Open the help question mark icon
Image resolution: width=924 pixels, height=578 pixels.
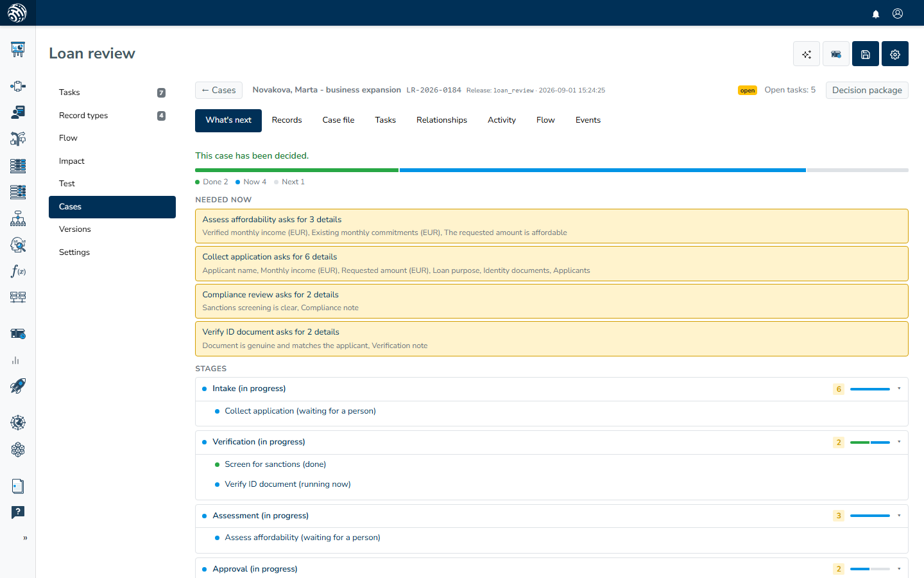coord(18,512)
